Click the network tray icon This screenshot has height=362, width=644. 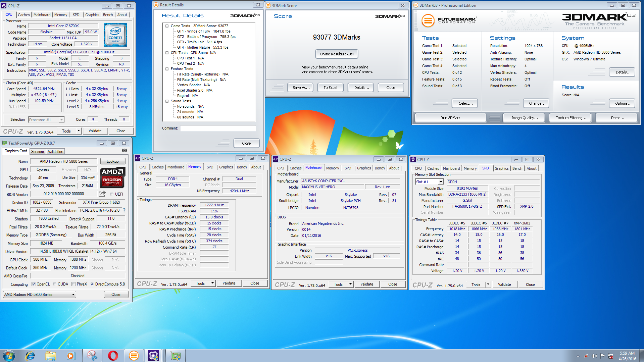[611, 356]
